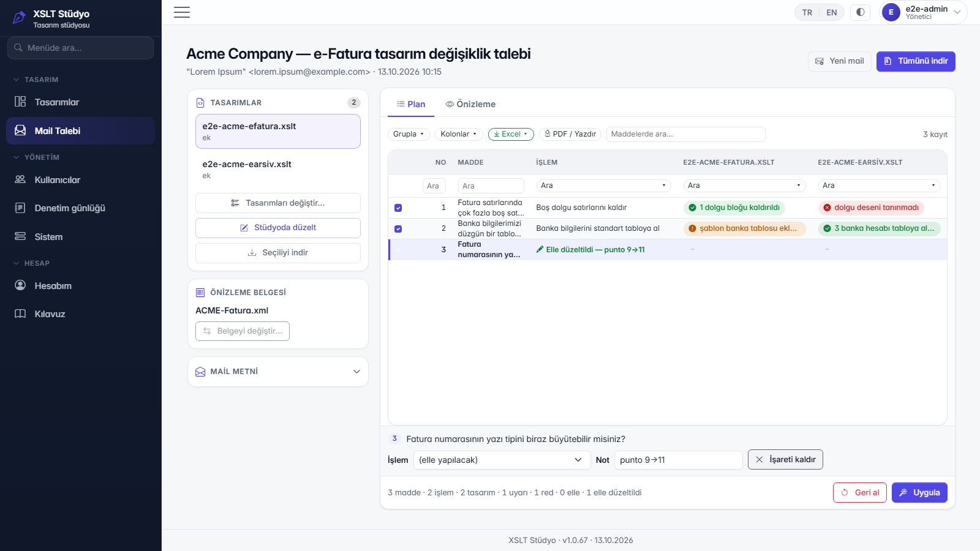Click the Geri al button

coord(860,493)
